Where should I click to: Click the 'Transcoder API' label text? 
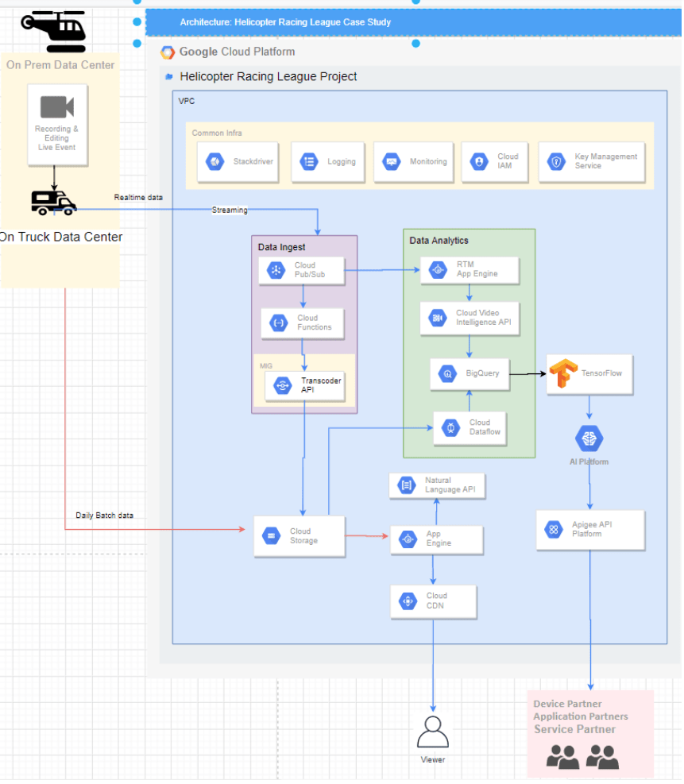(x=321, y=385)
